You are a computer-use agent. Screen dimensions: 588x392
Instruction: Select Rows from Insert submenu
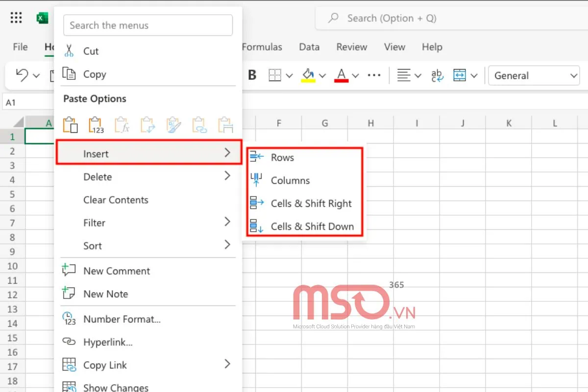pyautogui.click(x=282, y=158)
